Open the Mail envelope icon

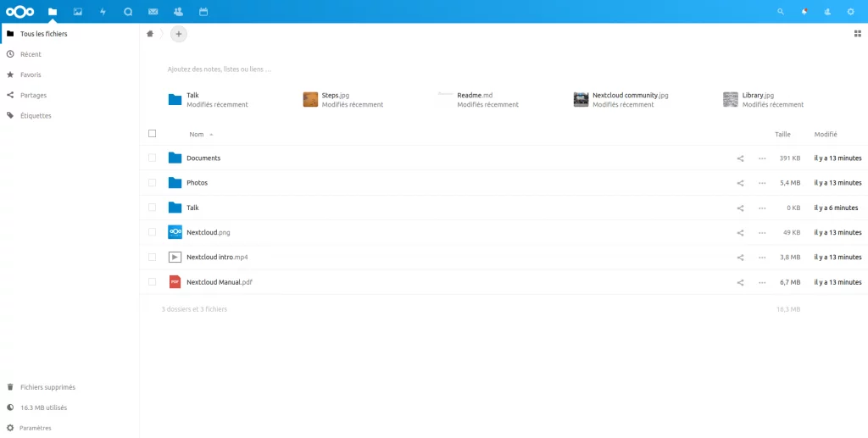(153, 12)
